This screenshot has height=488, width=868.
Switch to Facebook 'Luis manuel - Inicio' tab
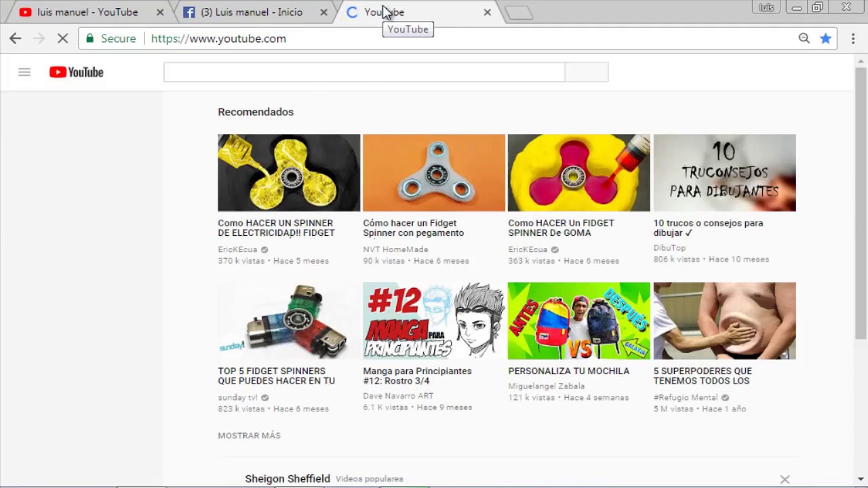click(251, 12)
